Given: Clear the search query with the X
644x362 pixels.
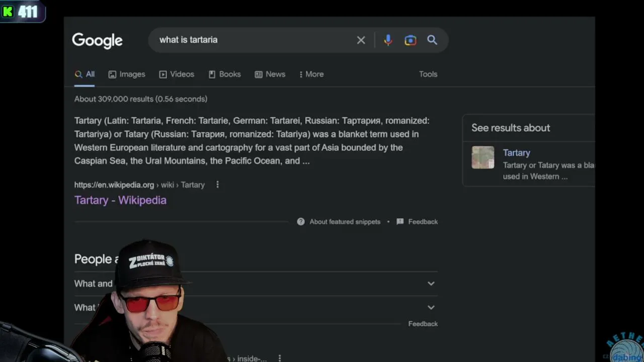Looking at the screenshot, I should click(x=361, y=40).
